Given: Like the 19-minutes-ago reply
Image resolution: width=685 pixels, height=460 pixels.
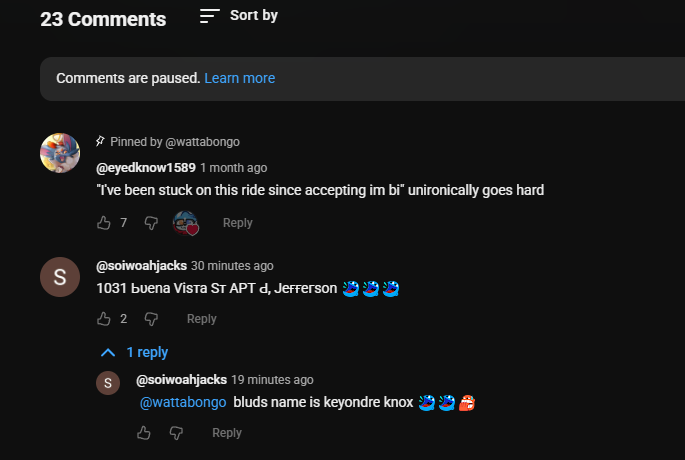Looking at the screenshot, I should coord(144,433).
